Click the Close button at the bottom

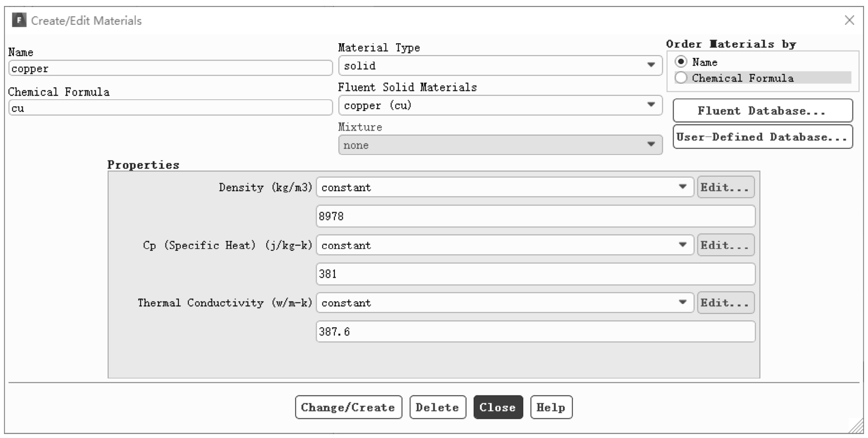[x=498, y=407]
